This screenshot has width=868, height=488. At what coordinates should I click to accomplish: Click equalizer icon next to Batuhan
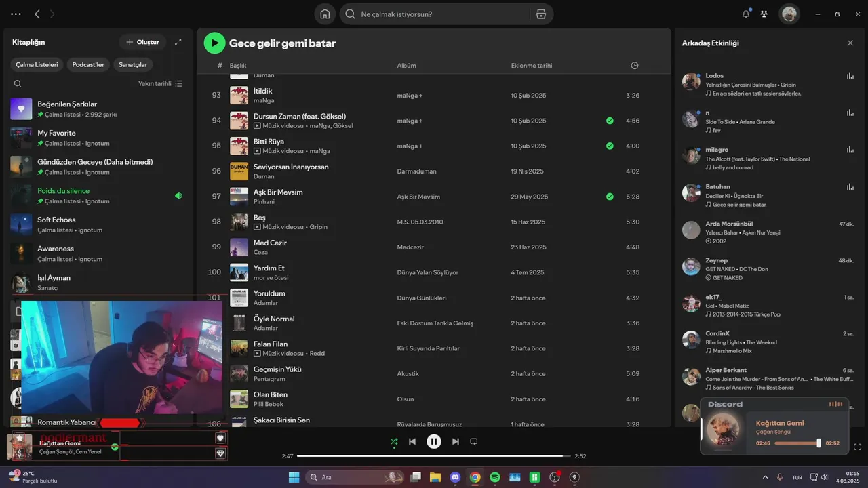pos(850,187)
